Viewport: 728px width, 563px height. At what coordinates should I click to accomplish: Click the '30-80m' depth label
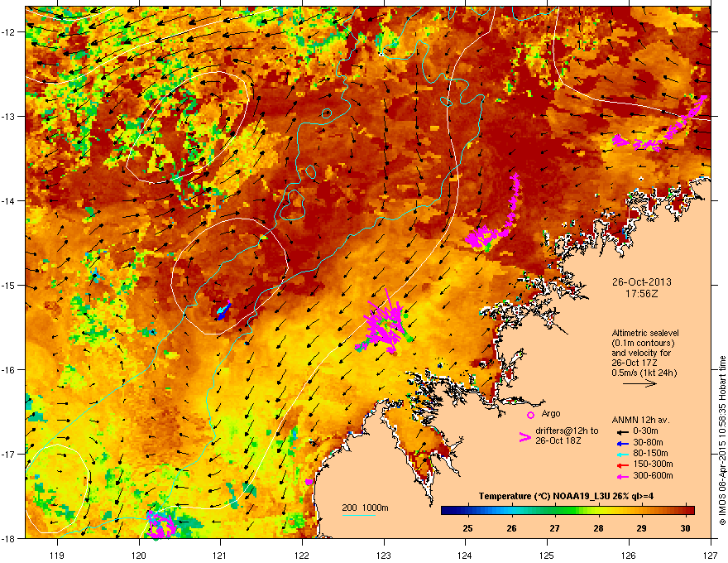(648, 442)
